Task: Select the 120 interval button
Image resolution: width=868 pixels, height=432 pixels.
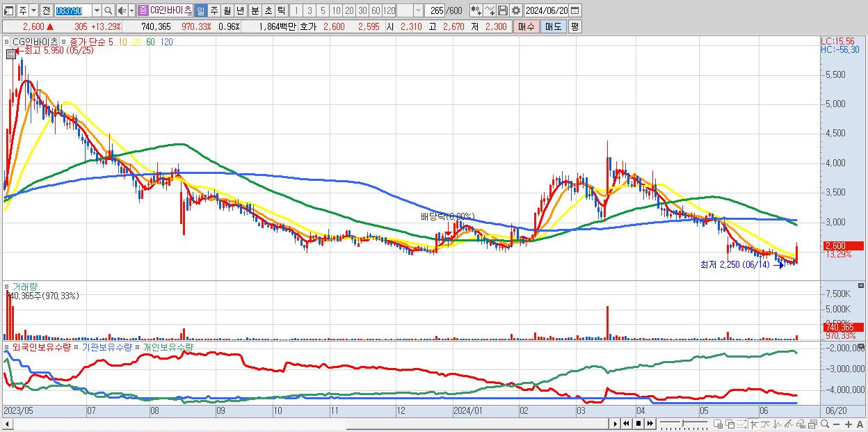Action: [389, 10]
